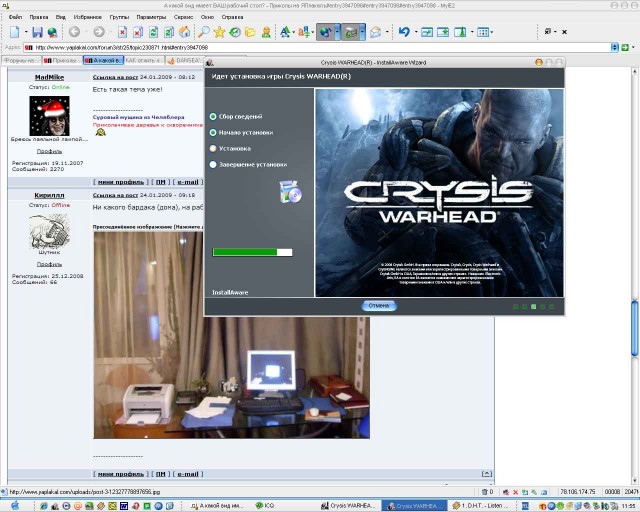Select the Установка step indicator

213,149
